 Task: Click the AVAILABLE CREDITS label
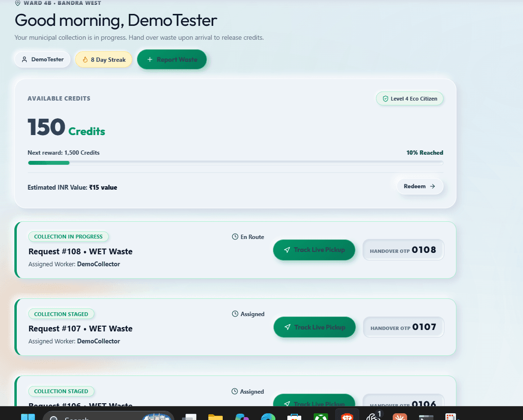[59, 98]
